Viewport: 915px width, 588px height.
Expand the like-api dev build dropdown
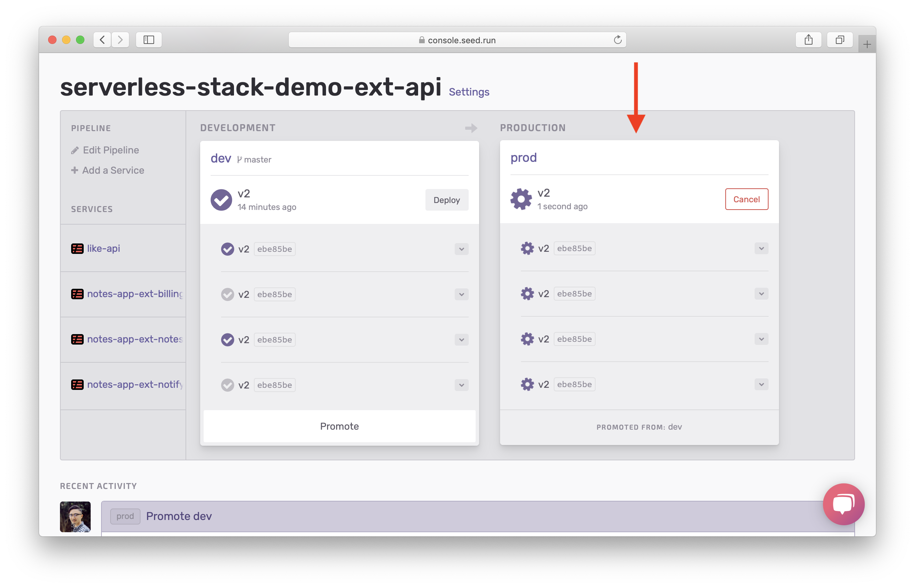coord(461,249)
